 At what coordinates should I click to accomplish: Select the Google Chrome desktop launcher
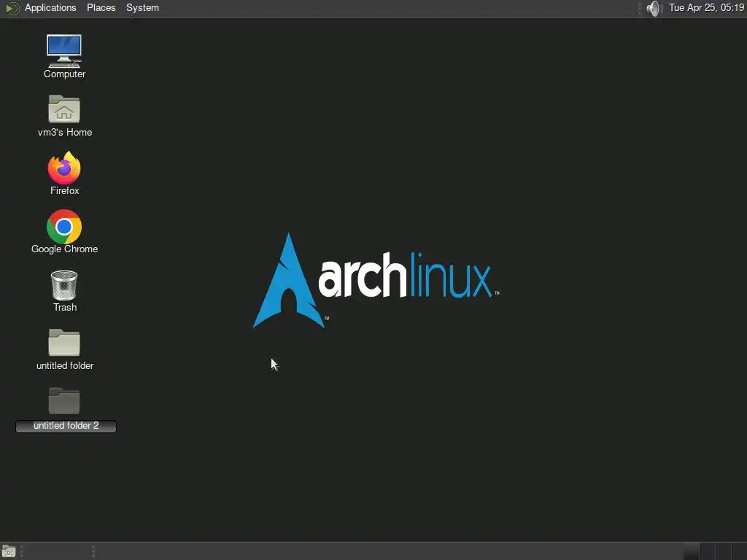(64, 232)
